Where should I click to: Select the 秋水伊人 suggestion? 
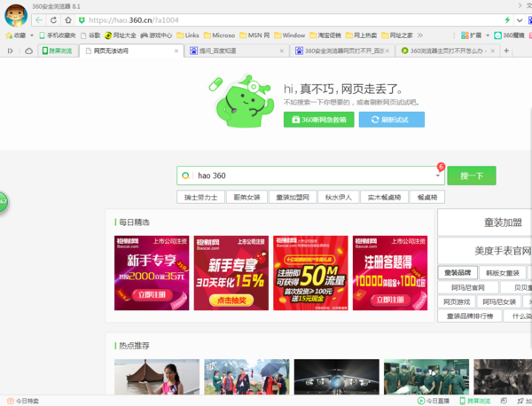[x=339, y=197]
